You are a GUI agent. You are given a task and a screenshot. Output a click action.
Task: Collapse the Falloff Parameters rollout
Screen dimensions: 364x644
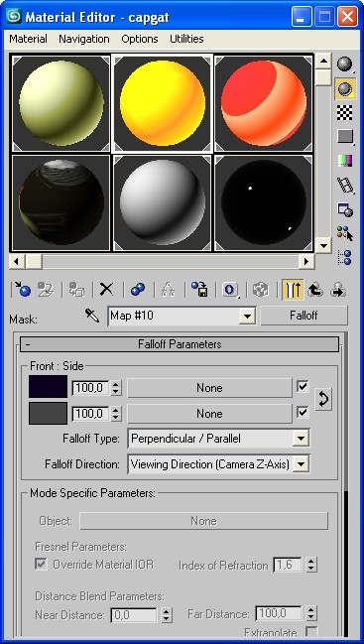click(x=180, y=344)
